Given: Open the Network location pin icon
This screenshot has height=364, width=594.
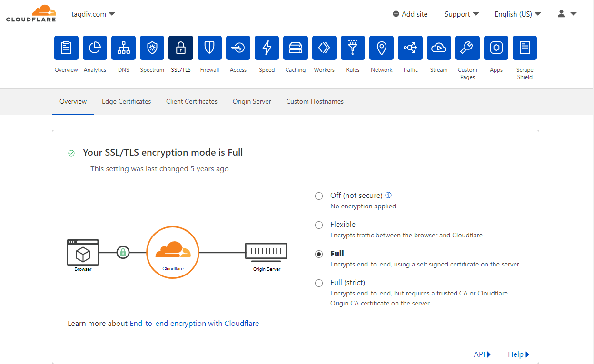Looking at the screenshot, I should pyautogui.click(x=382, y=48).
